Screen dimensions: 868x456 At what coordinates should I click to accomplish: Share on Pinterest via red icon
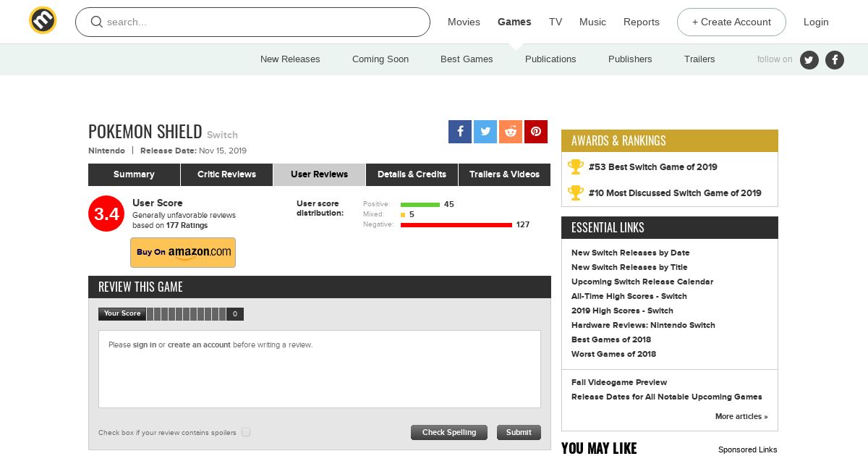point(536,132)
